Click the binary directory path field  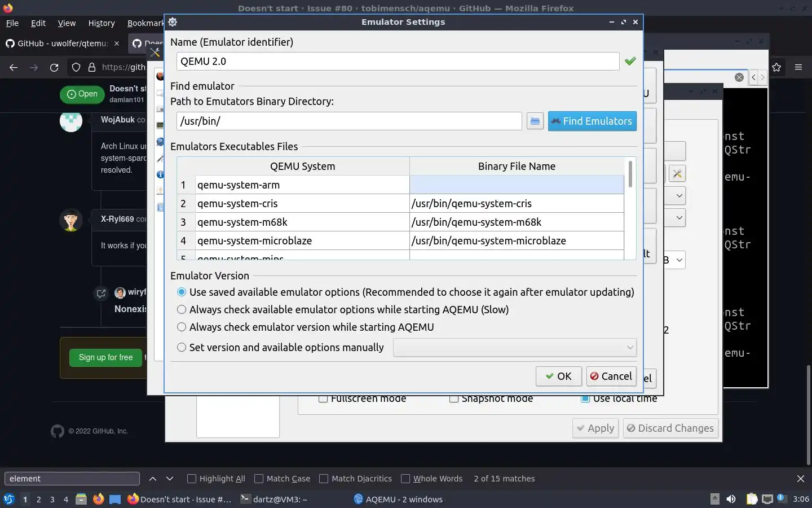349,121
